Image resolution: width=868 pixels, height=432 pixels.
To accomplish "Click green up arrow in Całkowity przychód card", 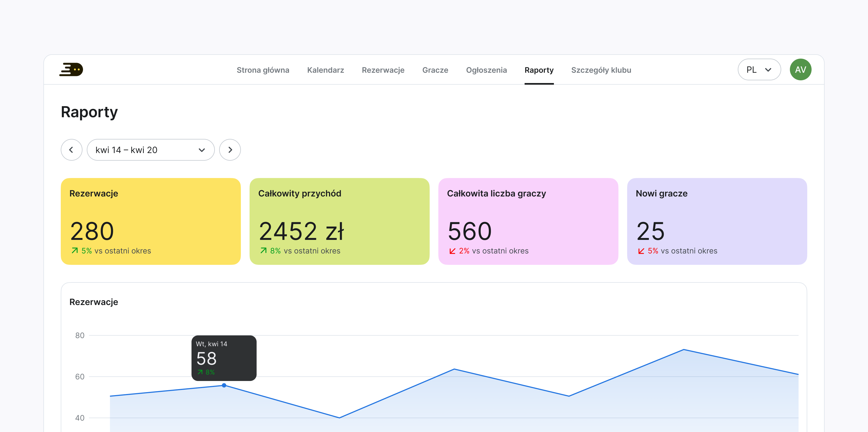I will (x=263, y=251).
